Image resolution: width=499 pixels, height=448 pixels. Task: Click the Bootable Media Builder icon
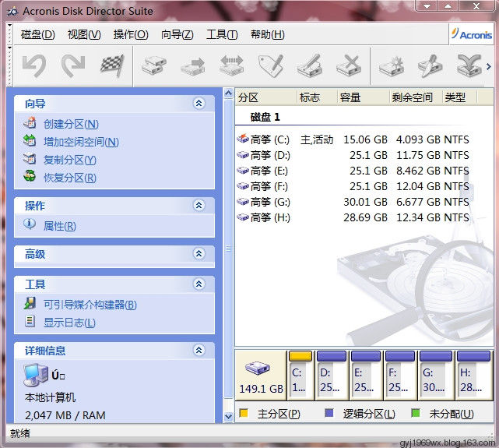point(30,303)
